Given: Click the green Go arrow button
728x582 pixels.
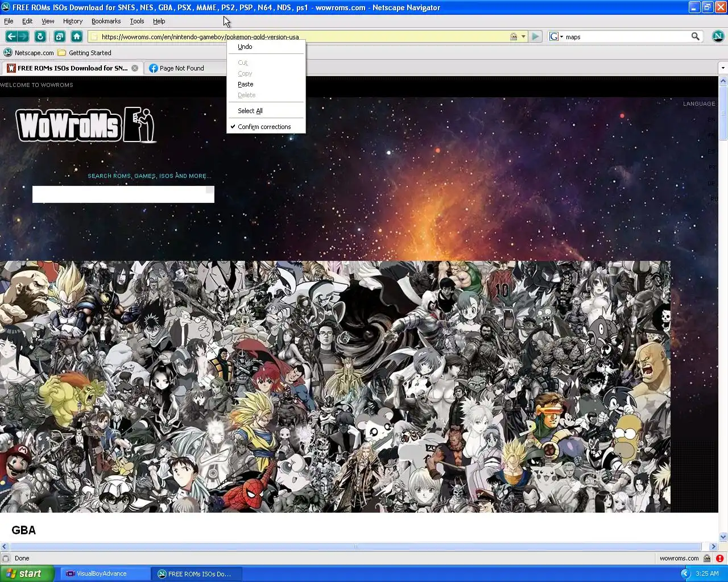Looking at the screenshot, I should coord(535,36).
